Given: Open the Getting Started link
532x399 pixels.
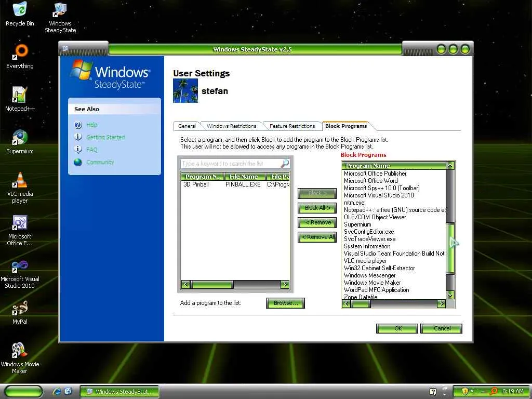Looking at the screenshot, I should (x=105, y=137).
